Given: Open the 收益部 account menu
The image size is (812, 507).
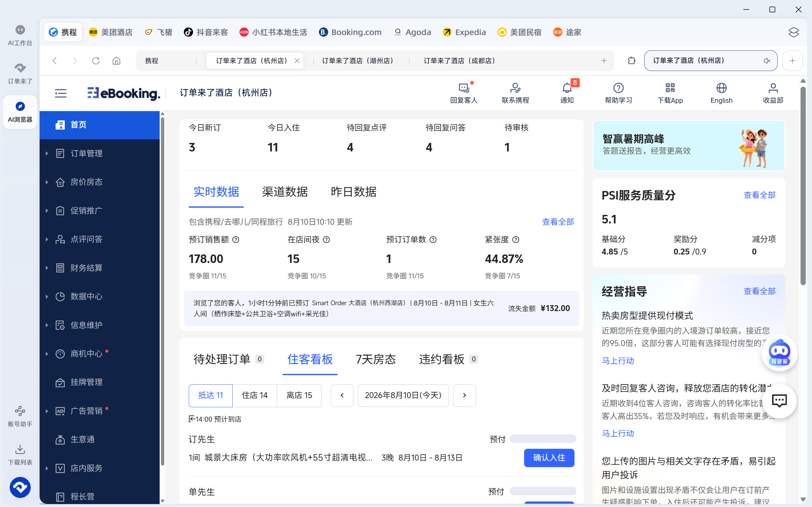Looking at the screenshot, I should 773,93.
